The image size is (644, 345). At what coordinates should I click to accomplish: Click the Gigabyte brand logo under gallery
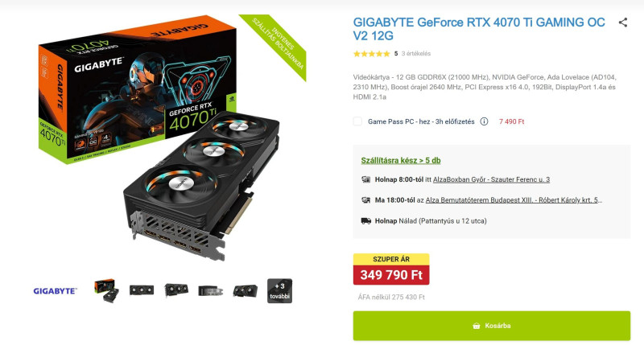tap(55, 291)
